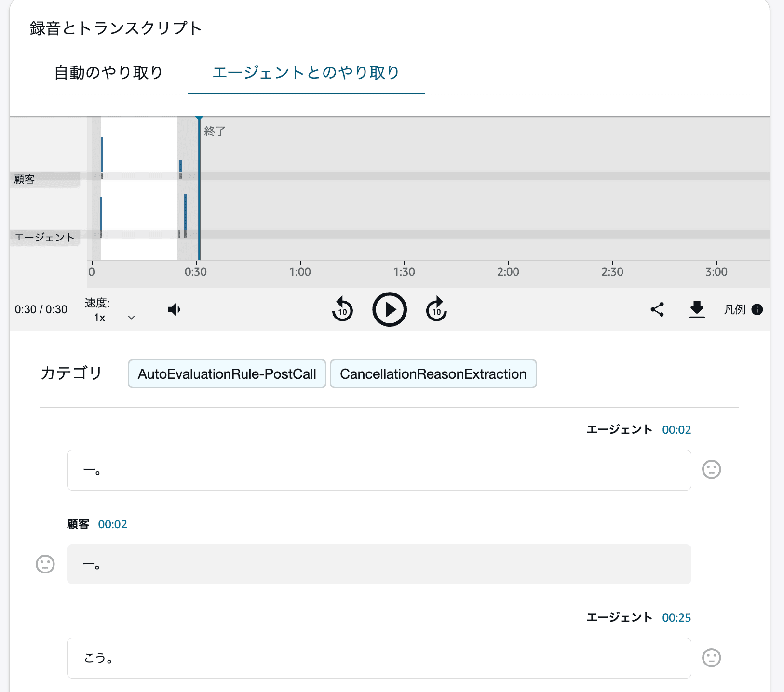The height and width of the screenshot is (692, 784).
Task: Rewind the recording by 10 seconds
Action: pyautogui.click(x=342, y=309)
